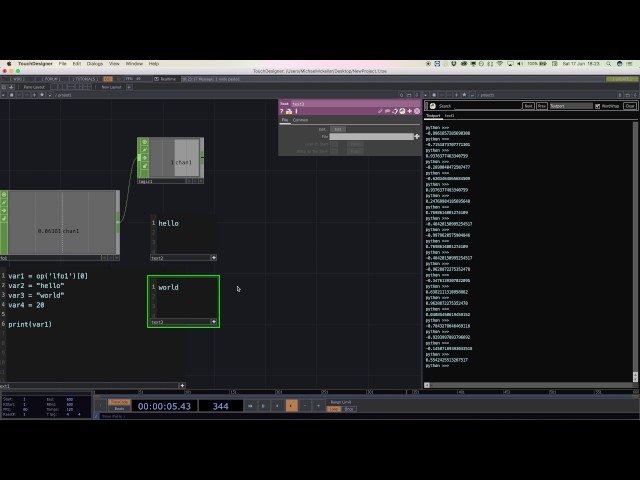This screenshot has width=640, height=480.
Task: Open macOS Spotlight search
Action: coord(609,64)
